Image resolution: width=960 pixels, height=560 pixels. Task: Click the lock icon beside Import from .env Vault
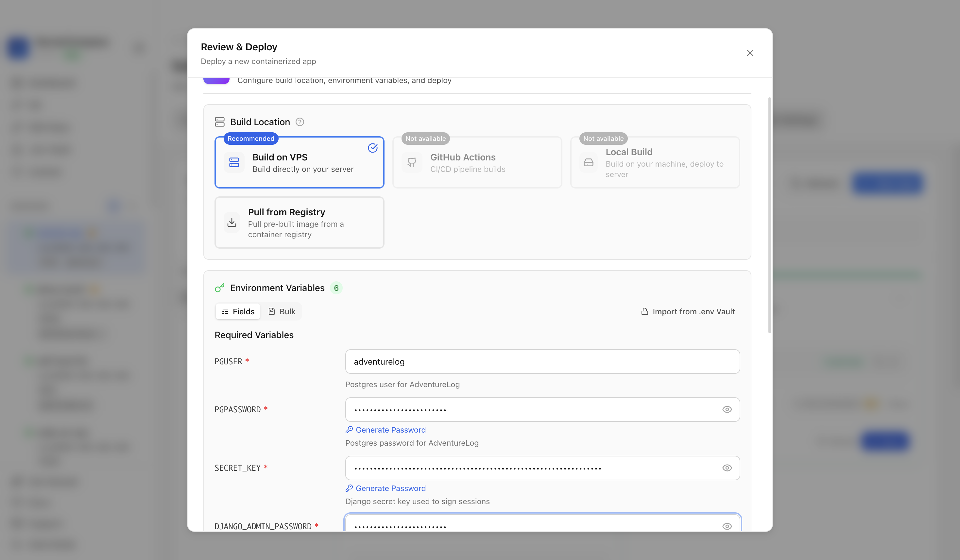point(644,311)
